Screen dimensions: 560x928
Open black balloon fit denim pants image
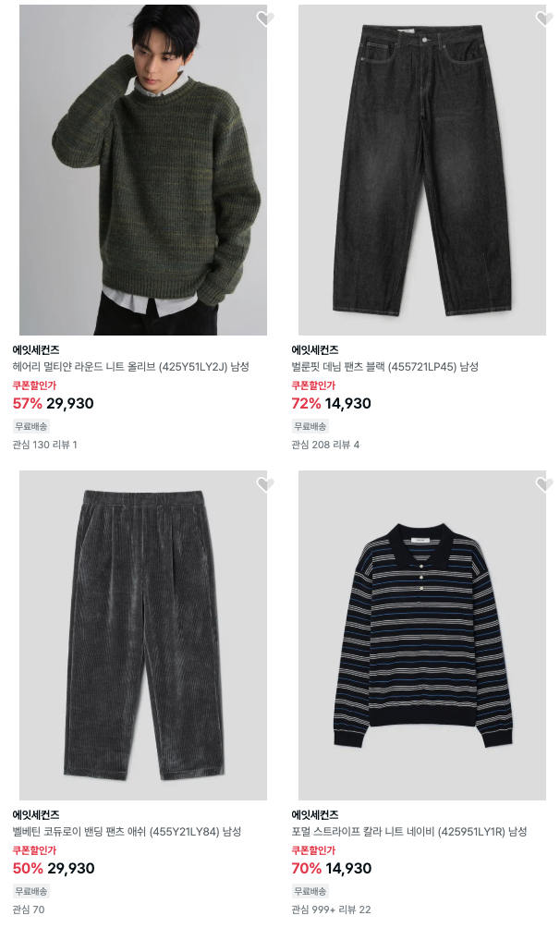pyautogui.click(x=422, y=170)
